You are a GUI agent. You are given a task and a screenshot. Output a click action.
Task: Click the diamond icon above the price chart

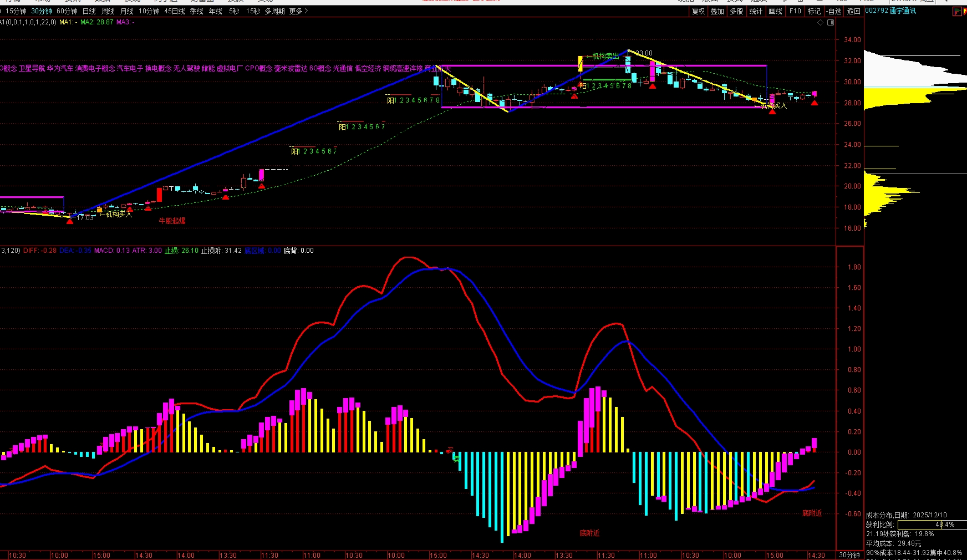point(821,23)
